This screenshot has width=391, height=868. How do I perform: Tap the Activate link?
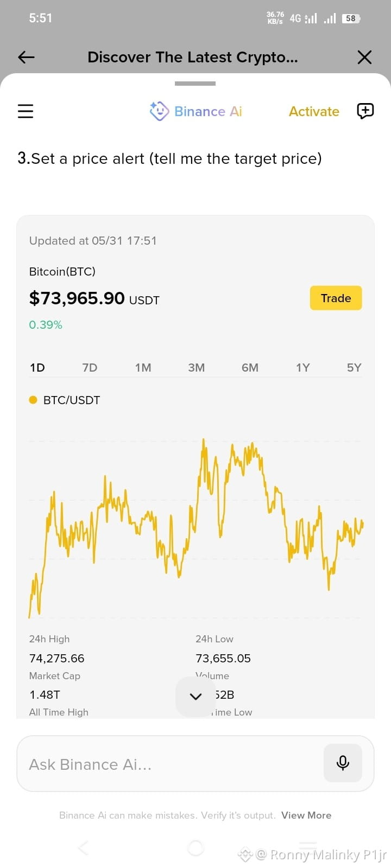tap(314, 111)
